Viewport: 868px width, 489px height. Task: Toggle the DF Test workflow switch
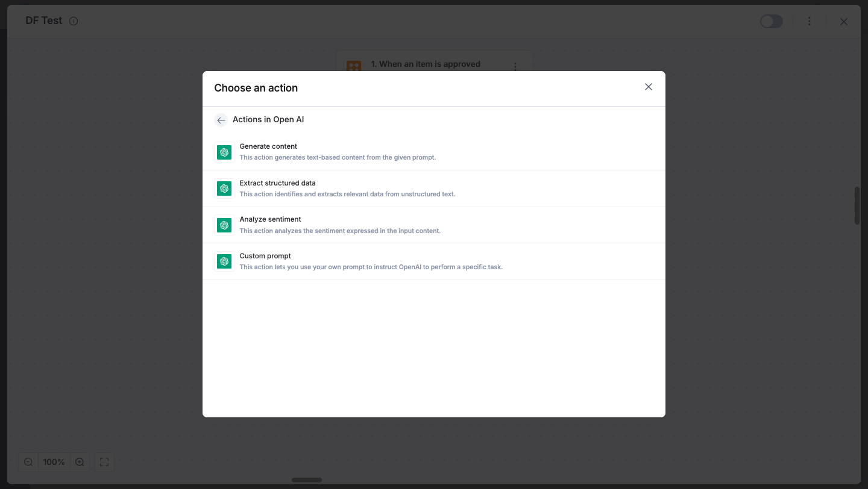tap(771, 21)
